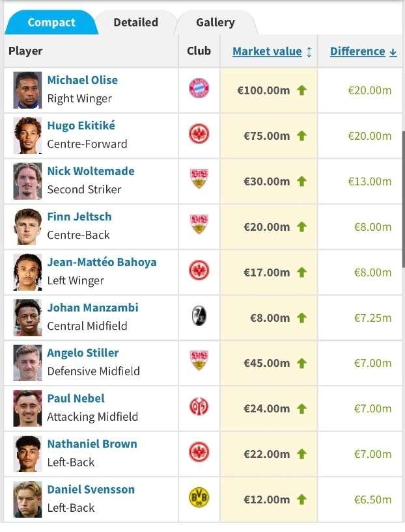Click the Mainz 05 crest for Paul Nebel

199,406
